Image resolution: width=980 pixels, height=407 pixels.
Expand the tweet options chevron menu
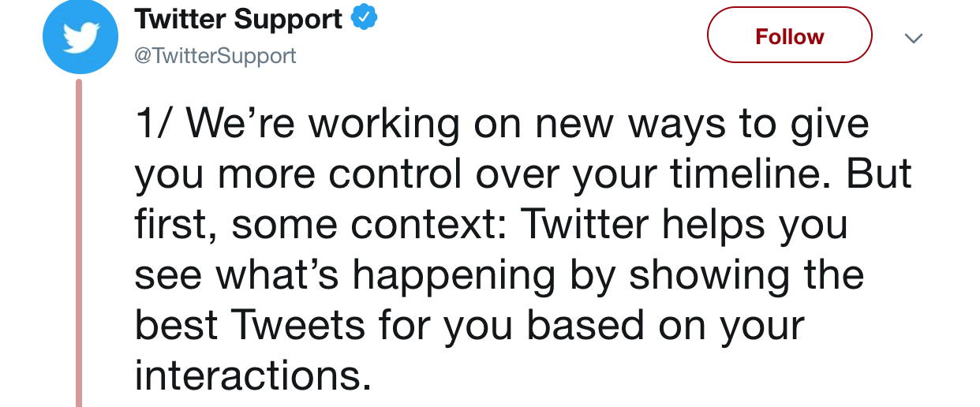pyautogui.click(x=914, y=38)
